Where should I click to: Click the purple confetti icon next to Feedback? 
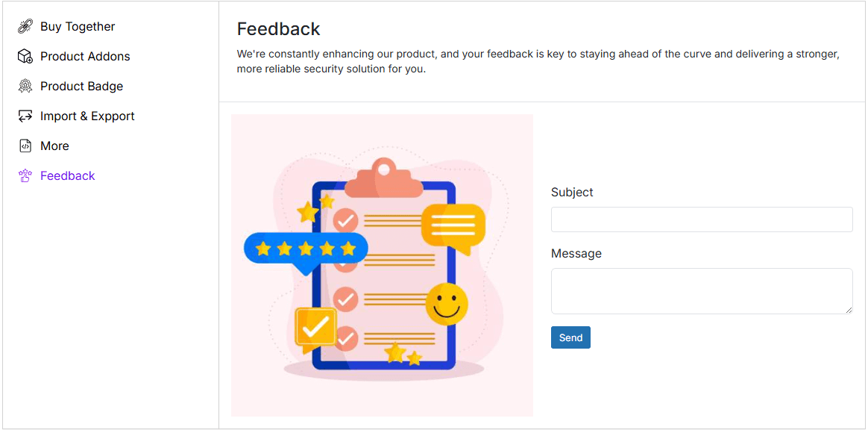point(24,175)
